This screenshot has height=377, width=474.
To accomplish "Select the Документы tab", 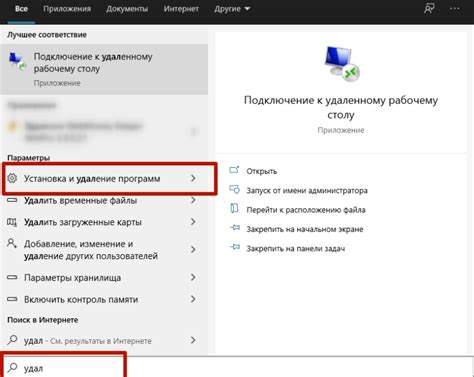I will tap(127, 9).
